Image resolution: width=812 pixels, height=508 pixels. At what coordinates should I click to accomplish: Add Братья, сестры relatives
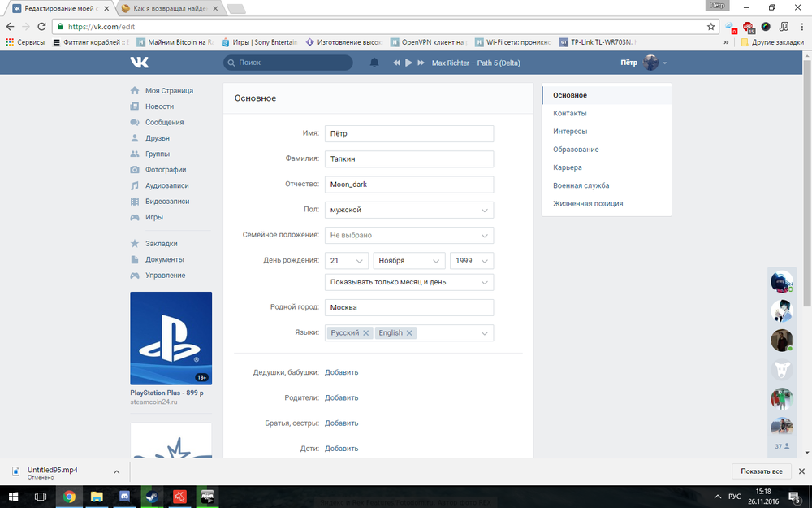point(341,423)
